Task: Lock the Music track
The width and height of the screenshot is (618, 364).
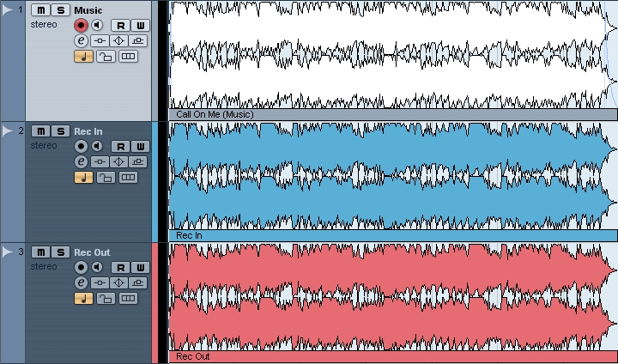Action: pyautogui.click(x=106, y=57)
